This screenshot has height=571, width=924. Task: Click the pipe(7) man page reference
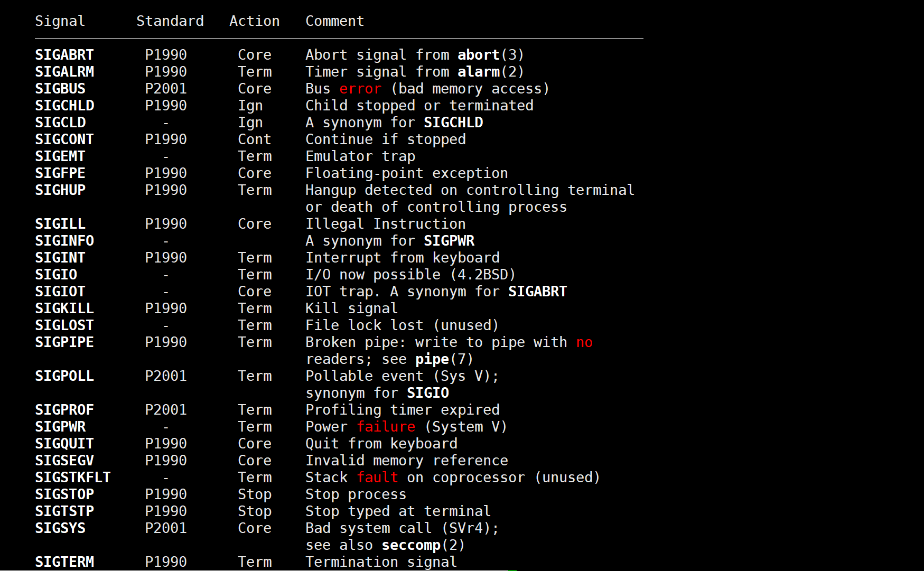click(444, 359)
